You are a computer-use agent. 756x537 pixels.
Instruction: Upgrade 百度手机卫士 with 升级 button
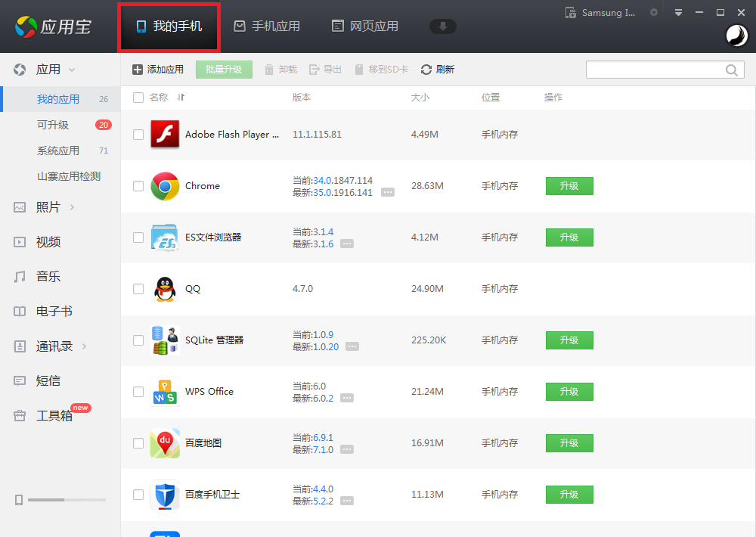click(569, 494)
